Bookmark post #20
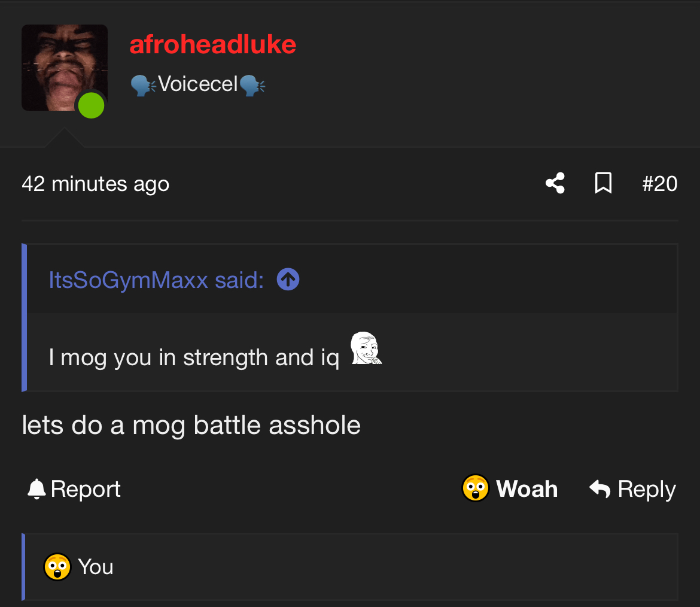This screenshot has height=607, width=700. (603, 183)
